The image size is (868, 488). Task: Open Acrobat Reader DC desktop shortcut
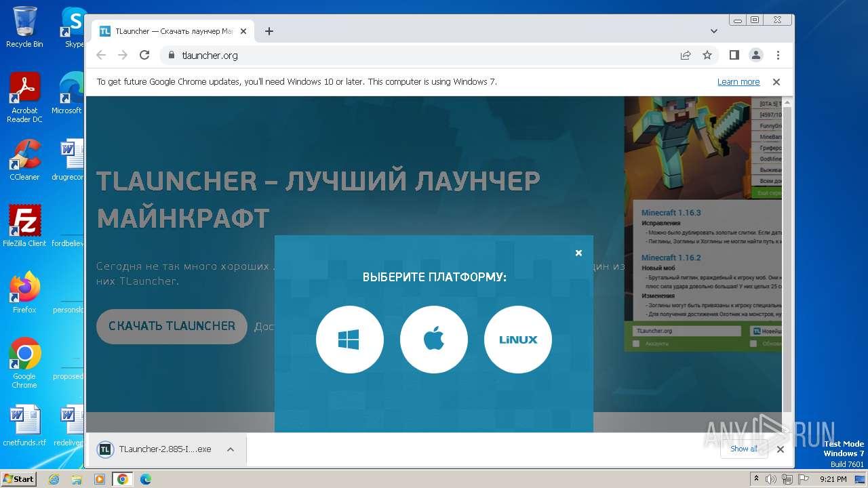click(24, 98)
